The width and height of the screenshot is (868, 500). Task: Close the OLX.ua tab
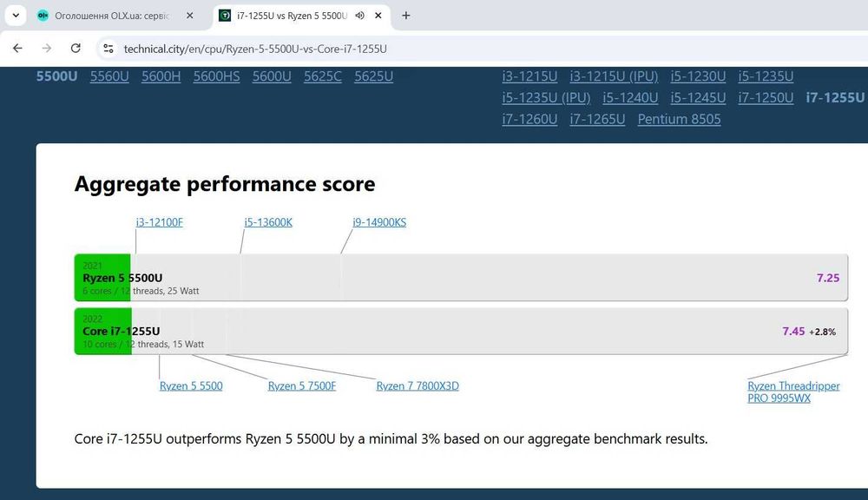tap(190, 16)
